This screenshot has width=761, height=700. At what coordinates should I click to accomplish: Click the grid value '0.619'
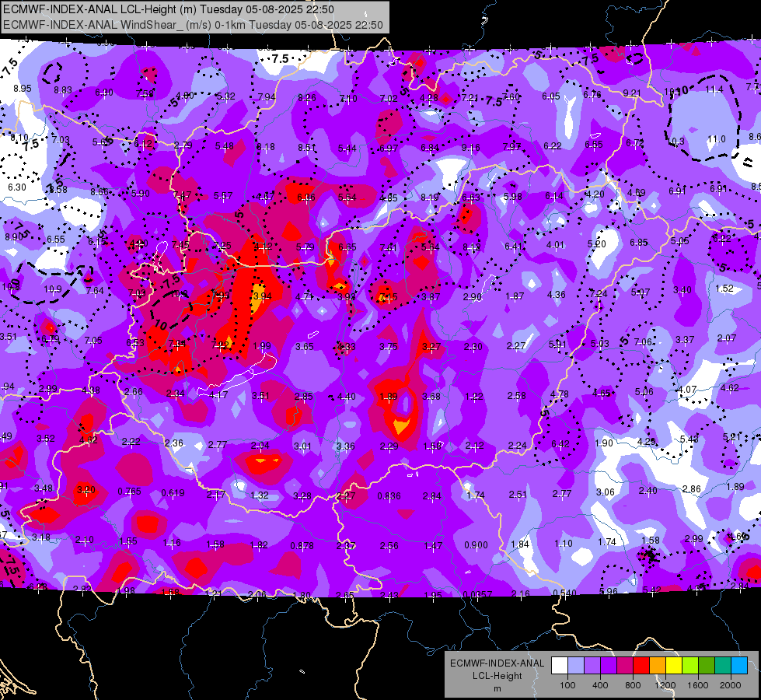click(x=173, y=492)
